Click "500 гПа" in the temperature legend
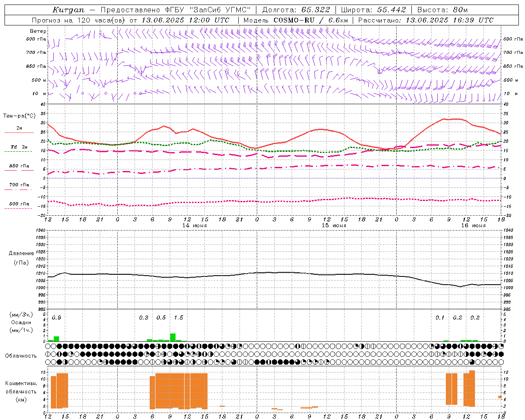525x420 pixels. click(19, 203)
